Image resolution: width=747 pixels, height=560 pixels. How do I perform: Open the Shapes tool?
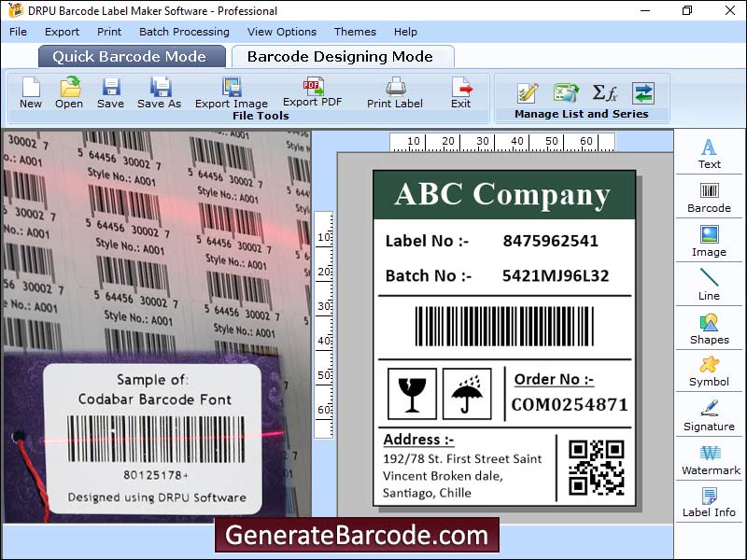point(709,328)
